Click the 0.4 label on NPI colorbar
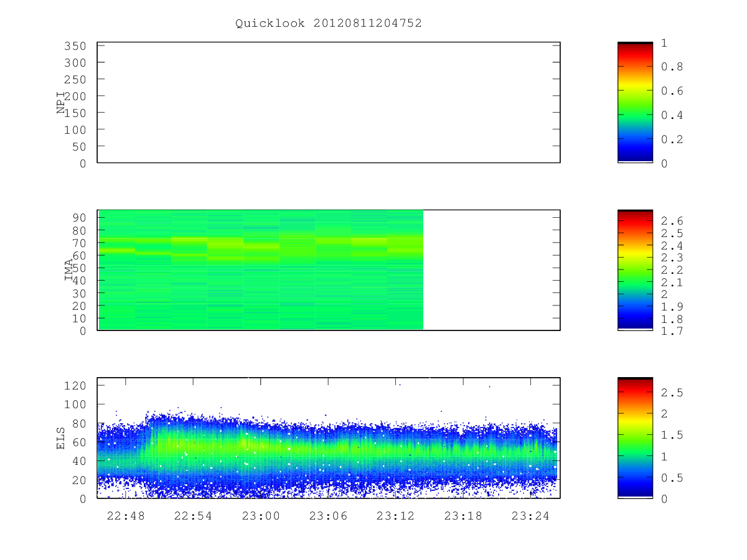747x560 pixels. click(x=672, y=115)
